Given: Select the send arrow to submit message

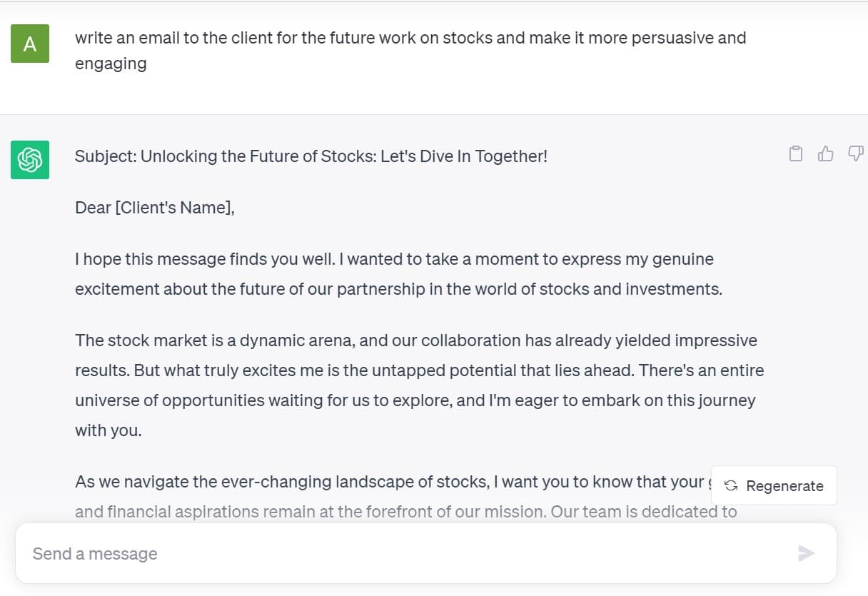Looking at the screenshot, I should tap(806, 553).
